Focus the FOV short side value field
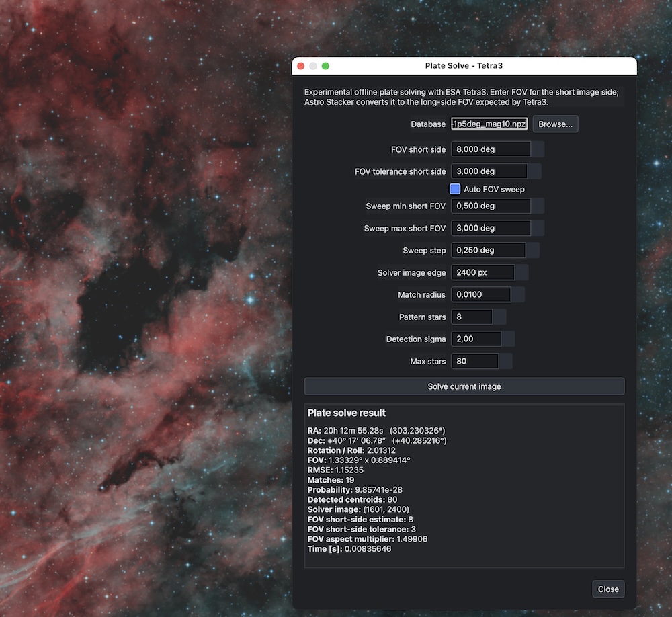Viewport: 672px width, 617px height. 491,149
